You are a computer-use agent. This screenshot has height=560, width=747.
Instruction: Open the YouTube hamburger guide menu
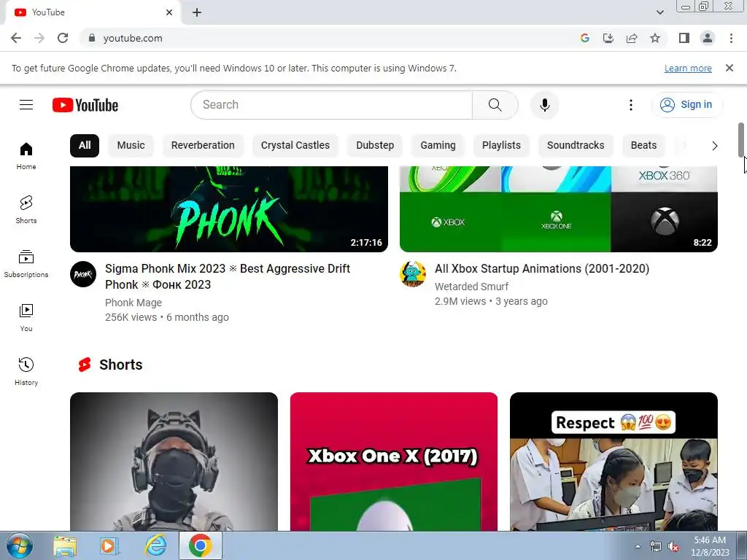coord(26,105)
